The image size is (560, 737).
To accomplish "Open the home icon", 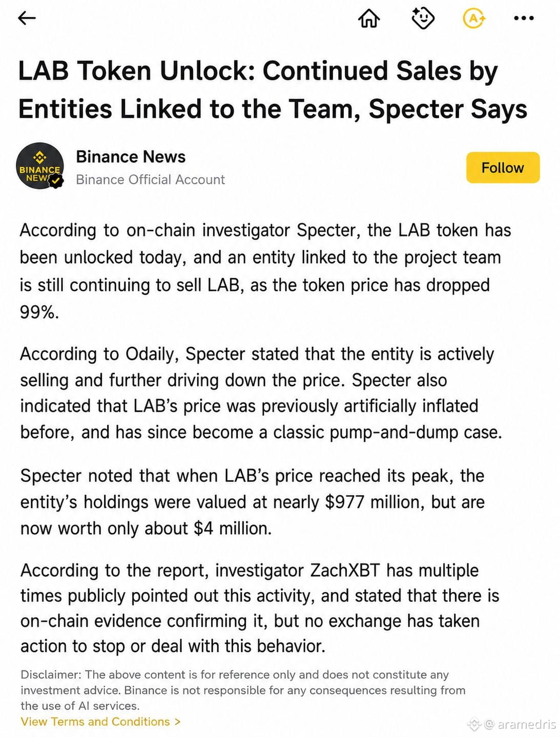I will pos(369,18).
